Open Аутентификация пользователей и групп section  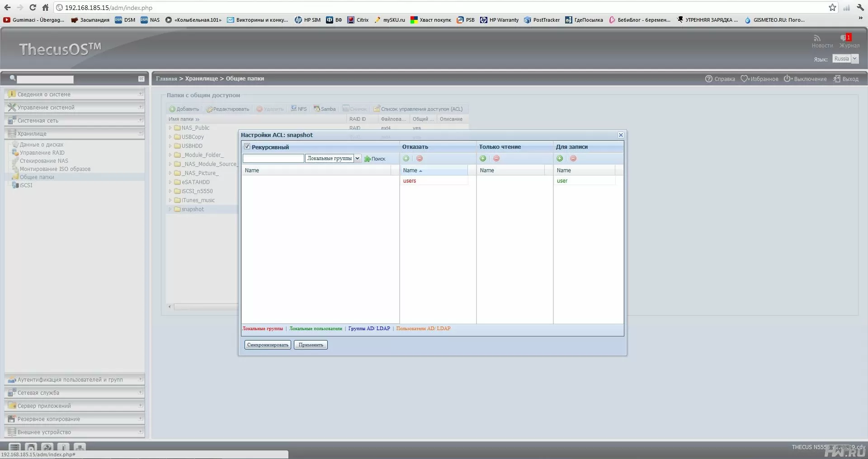coord(75,379)
